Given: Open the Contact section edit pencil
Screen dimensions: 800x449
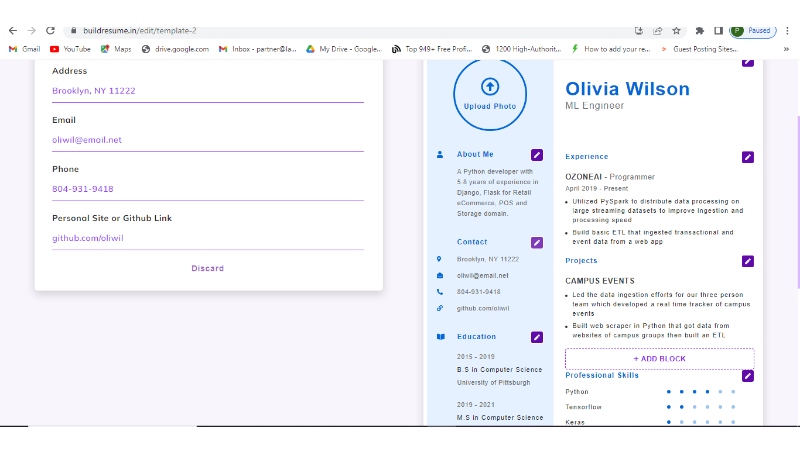Looking at the screenshot, I should 537,242.
